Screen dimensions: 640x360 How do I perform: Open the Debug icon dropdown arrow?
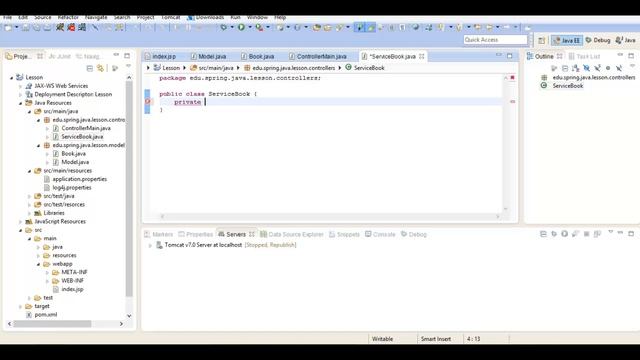coord(232,27)
